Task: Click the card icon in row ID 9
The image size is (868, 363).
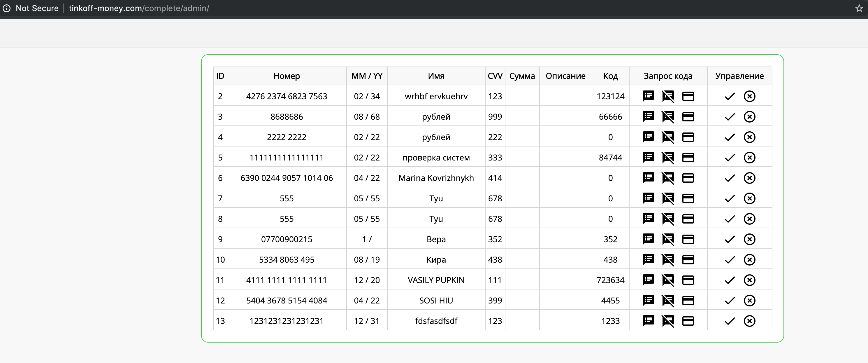Action: (x=688, y=239)
